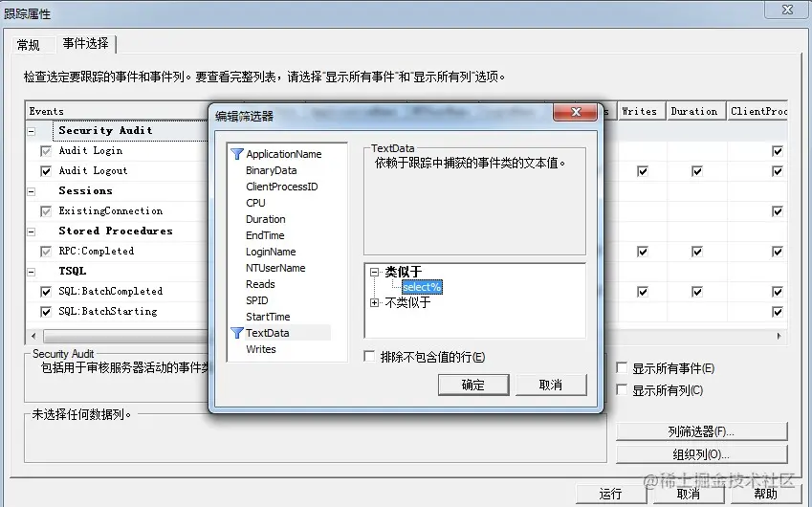Click the 帮助 help button
This screenshot has height=507, width=812.
(x=765, y=495)
